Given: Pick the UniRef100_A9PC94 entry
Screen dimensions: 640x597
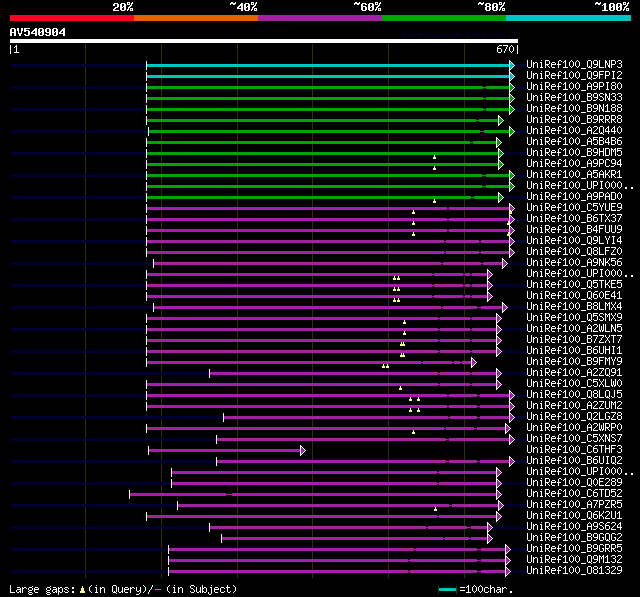Looking at the screenshot, I should click(x=574, y=164).
